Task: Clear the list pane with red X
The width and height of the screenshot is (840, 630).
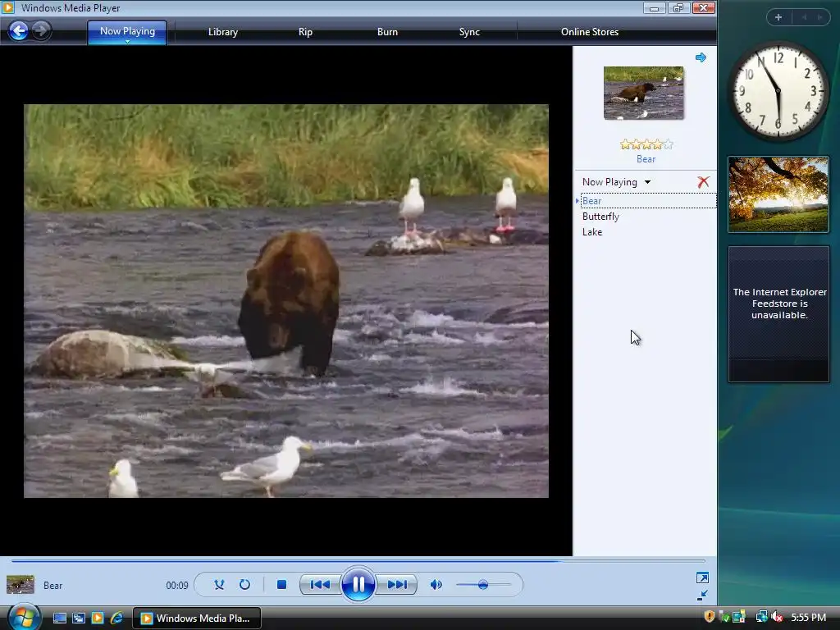Action: (703, 182)
